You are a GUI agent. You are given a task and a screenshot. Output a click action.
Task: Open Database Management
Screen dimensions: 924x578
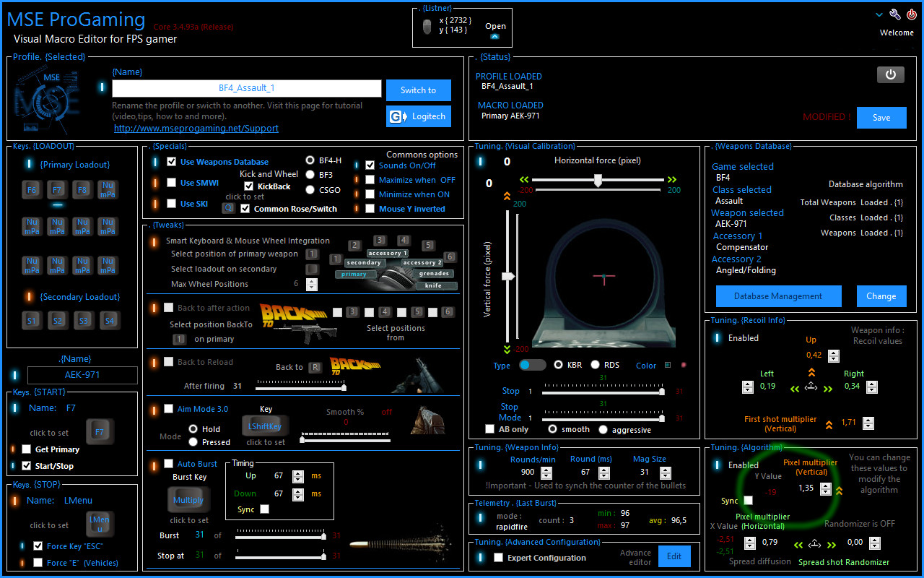778,296
